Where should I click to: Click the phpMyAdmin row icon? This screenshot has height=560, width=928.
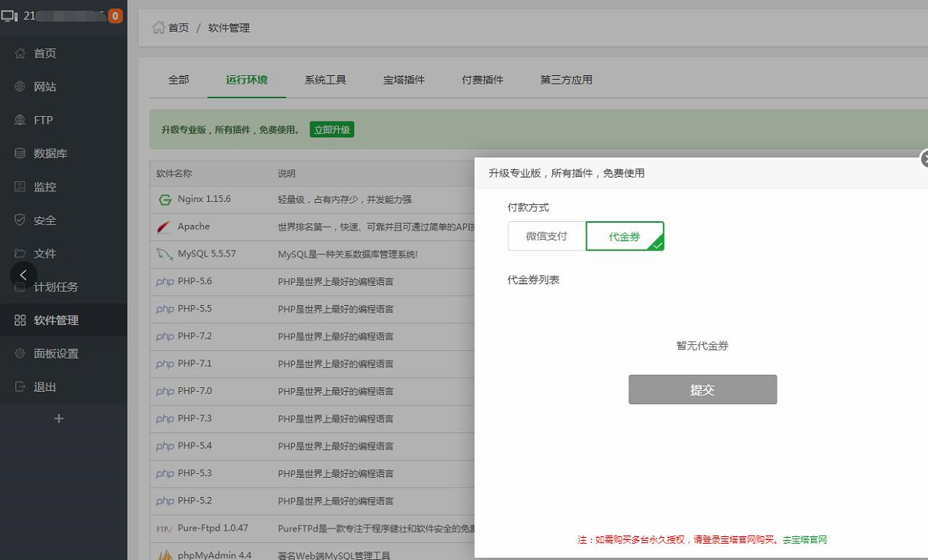point(164,555)
